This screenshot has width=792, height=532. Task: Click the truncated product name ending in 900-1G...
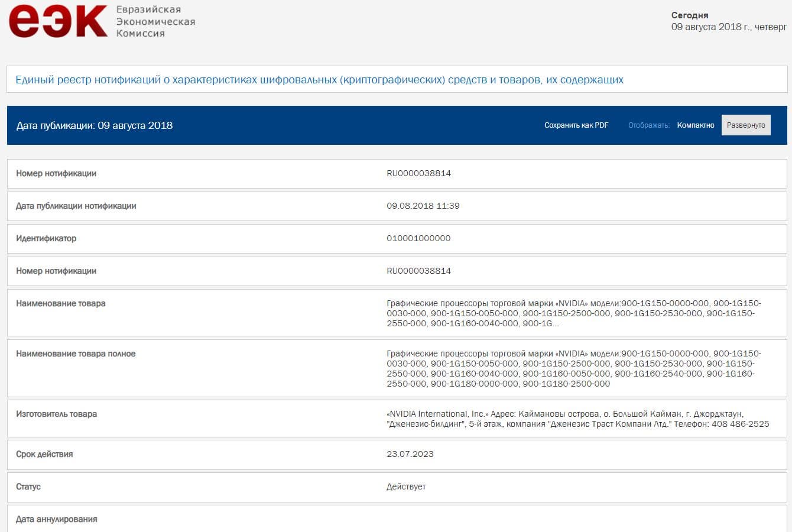(x=574, y=313)
